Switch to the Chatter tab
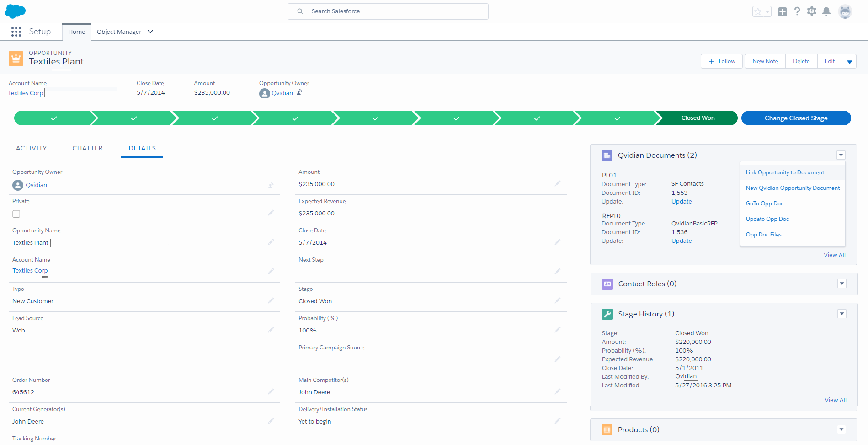 (x=88, y=148)
